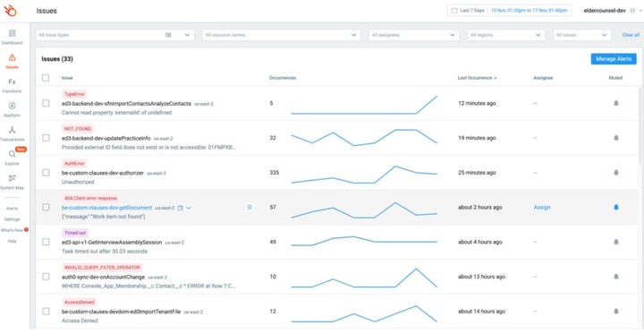Screen dimensions: 644x334
Task: Mute the be-custom-clauses-dev-authorizer issue bell
Action: coord(616,173)
